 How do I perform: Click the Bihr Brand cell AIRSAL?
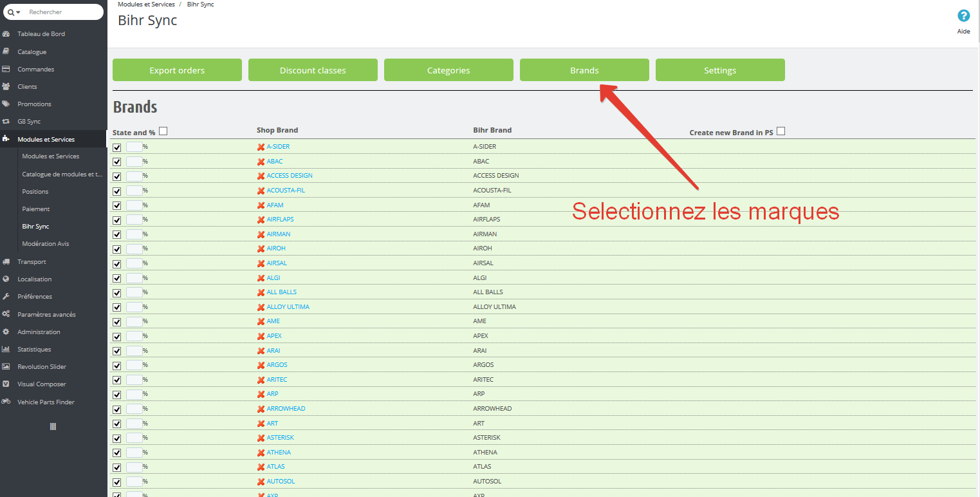pos(483,263)
